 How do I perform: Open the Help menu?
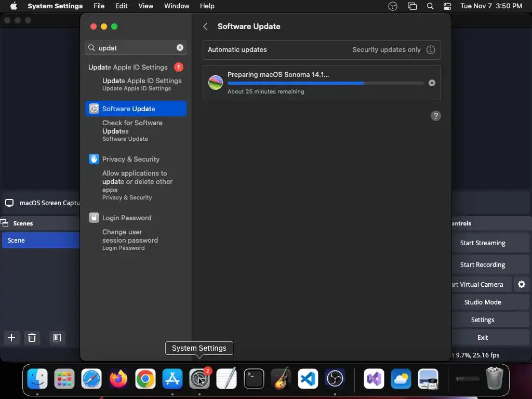(x=207, y=6)
